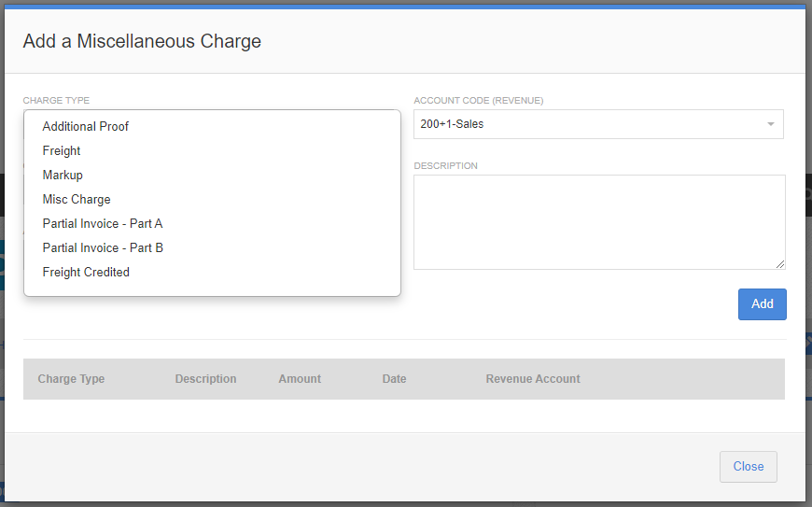Image resolution: width=812 pixels, height=507 pixels.
Task: Pick Markup in the dropdown list
Action: (212, 175)
